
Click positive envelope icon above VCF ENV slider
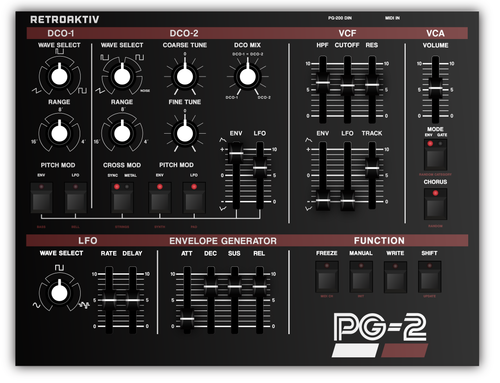click(309, 140)
